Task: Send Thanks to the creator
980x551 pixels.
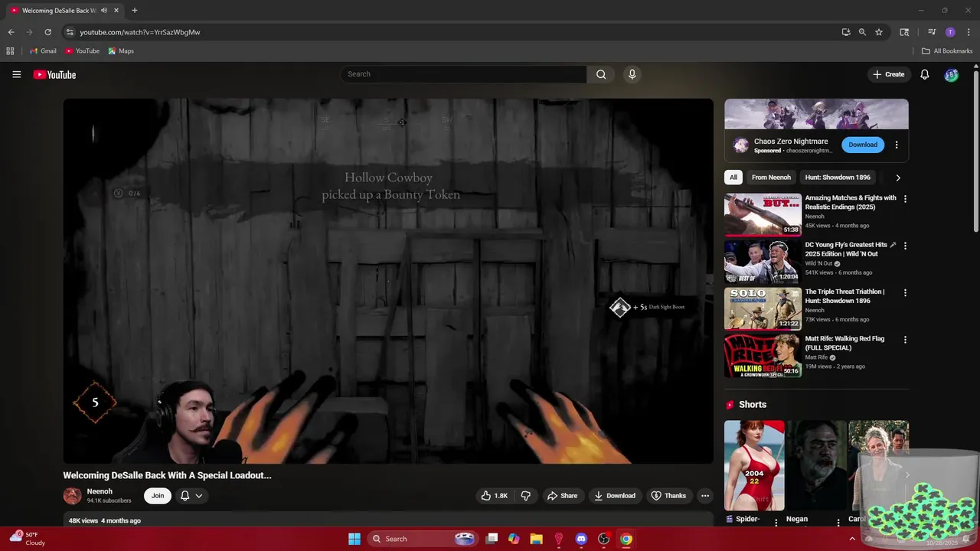Action: tap(668, 496)
